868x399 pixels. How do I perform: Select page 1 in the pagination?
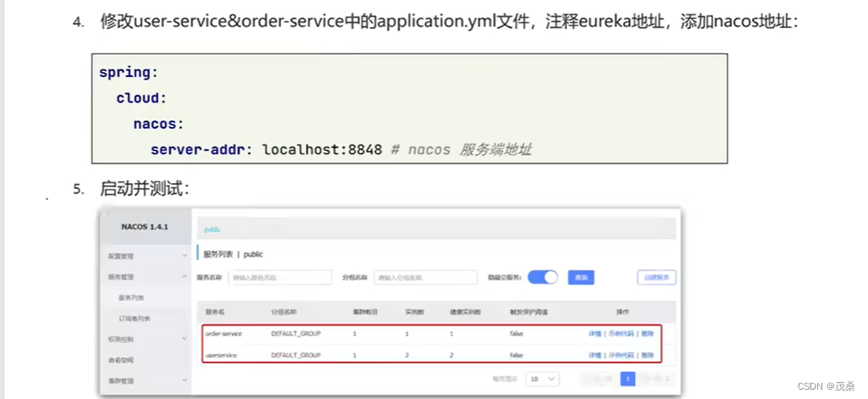[x=628, y=379]
